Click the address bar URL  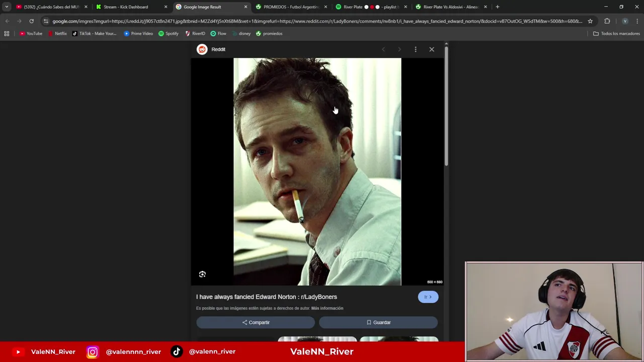click(x=317, y=21)
